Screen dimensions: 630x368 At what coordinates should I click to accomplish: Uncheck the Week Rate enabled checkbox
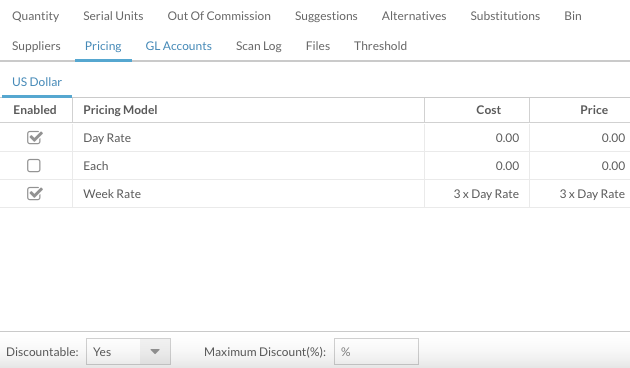coord(34,194)
